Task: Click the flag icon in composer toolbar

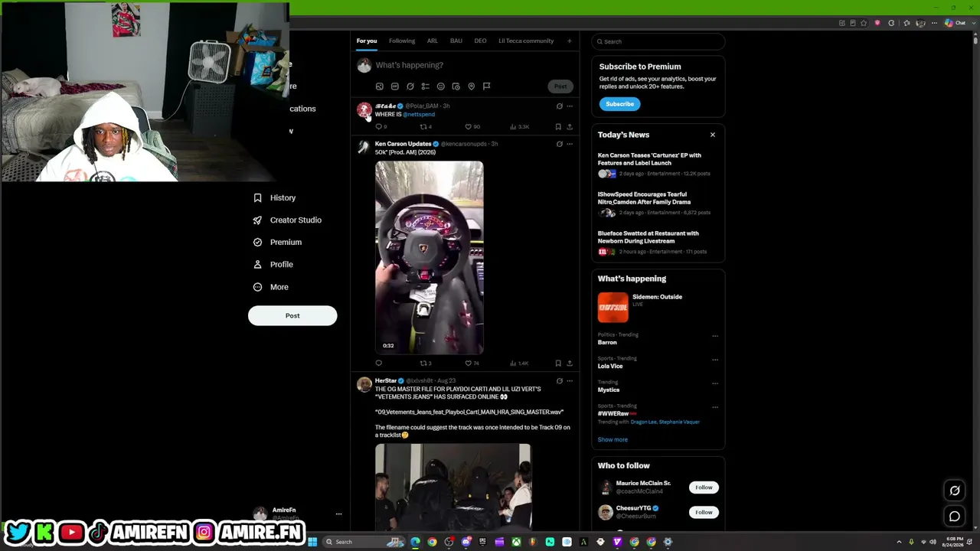Action: 486,86
